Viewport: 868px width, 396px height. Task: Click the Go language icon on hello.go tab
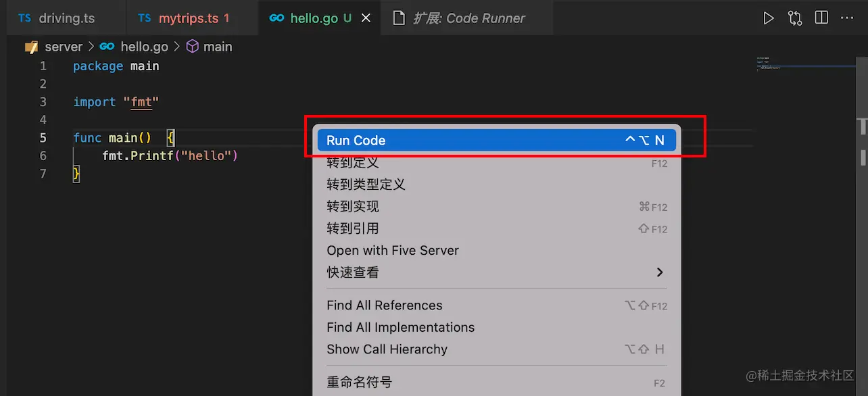[x=276, y=18]
